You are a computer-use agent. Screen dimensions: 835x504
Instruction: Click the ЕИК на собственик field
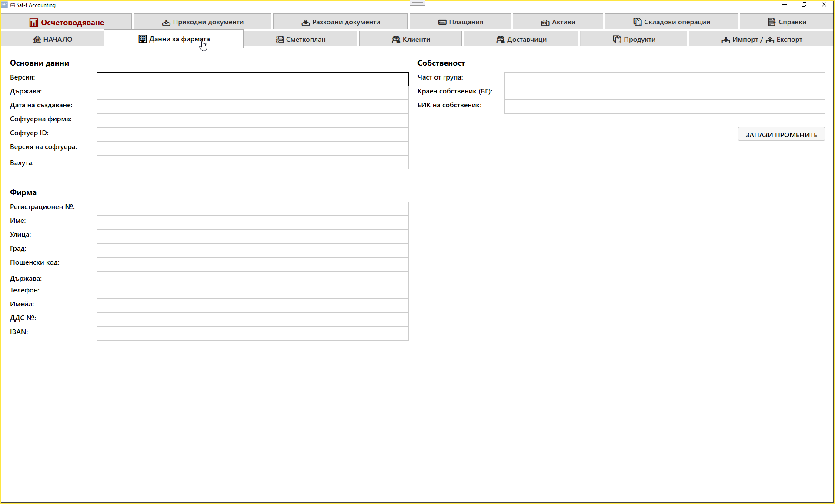pos(665,107)
